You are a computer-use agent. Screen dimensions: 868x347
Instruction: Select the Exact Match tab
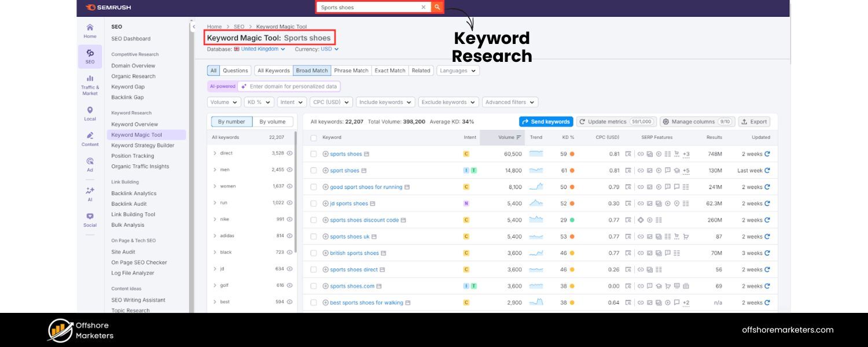tap(389, 70)
